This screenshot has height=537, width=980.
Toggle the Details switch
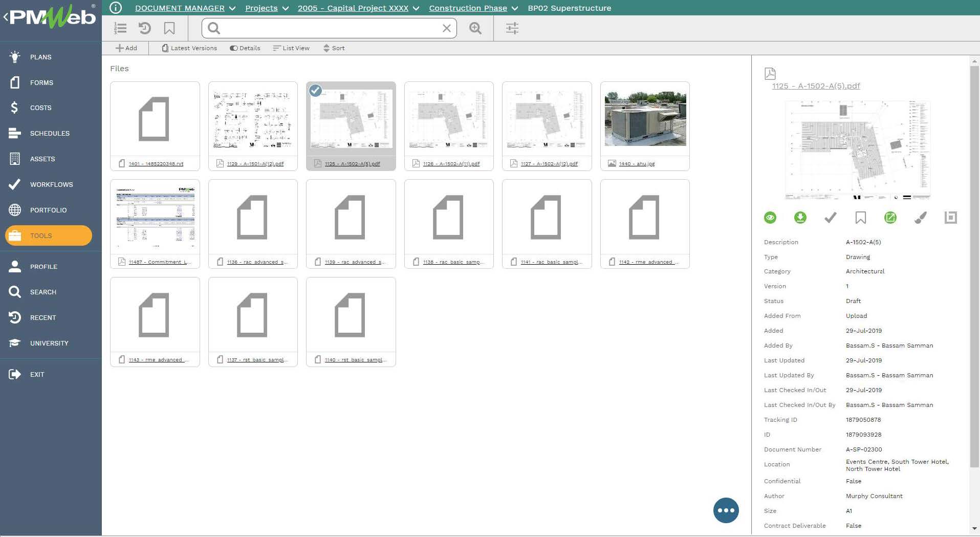[x=245, y=48]
